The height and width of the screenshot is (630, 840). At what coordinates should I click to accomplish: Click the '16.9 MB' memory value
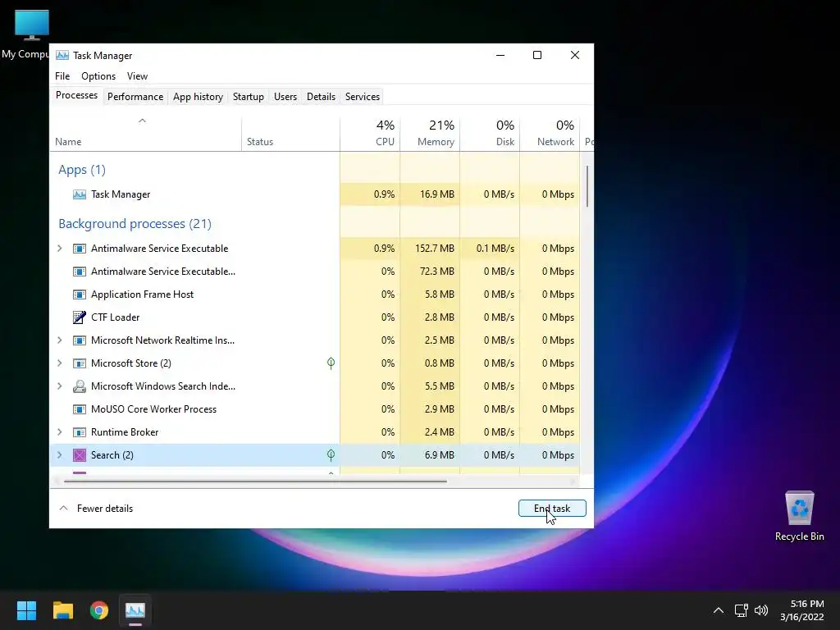437,194
